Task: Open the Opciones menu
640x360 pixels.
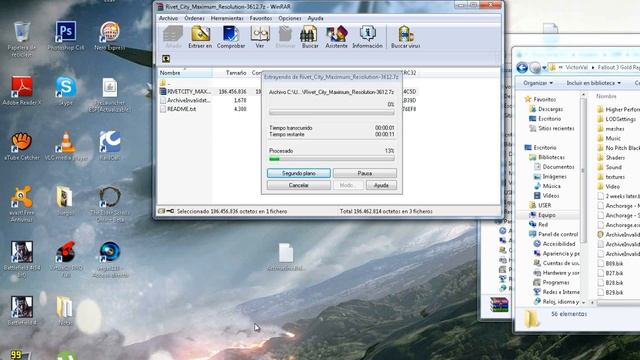Action: click(x=290, y=18)
